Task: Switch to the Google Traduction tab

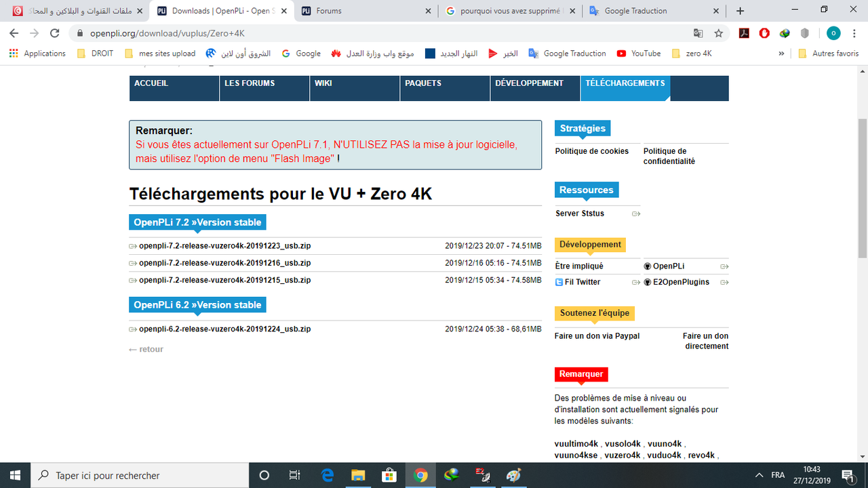Action: (x=654, y=11)
